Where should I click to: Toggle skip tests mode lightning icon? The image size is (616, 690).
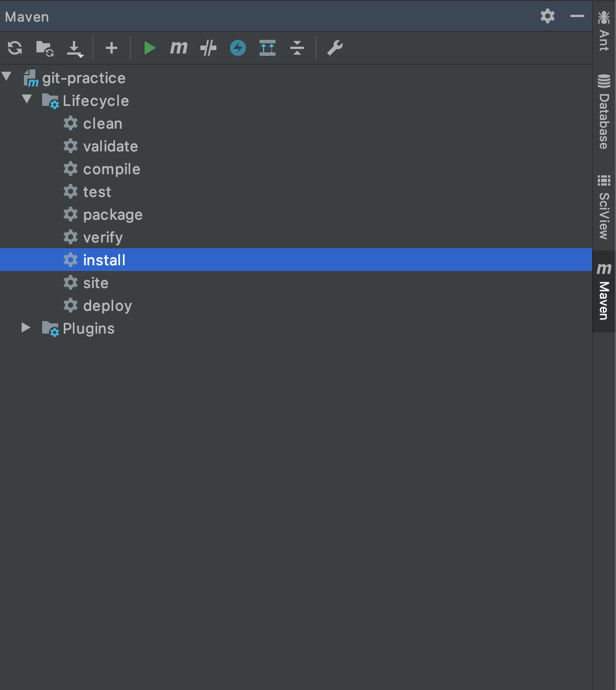pyautogui.click(x=238, y=48)
